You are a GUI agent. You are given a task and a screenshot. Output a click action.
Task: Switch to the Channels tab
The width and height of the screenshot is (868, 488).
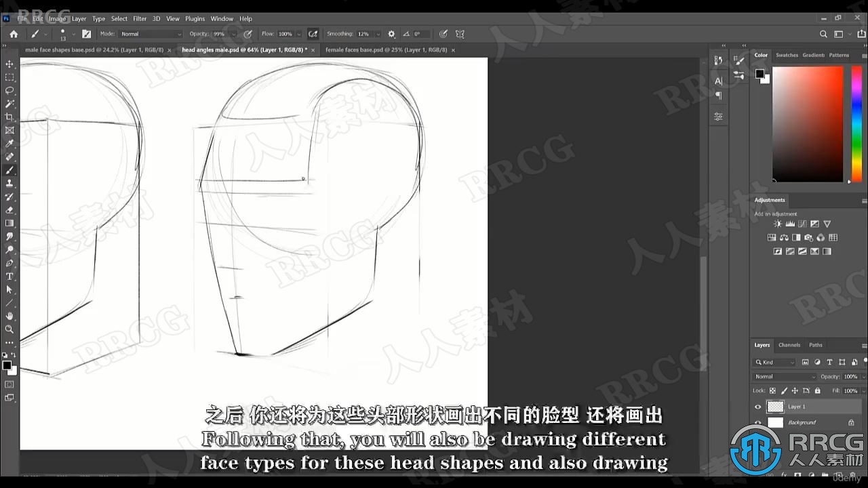[x=789, y=345]
